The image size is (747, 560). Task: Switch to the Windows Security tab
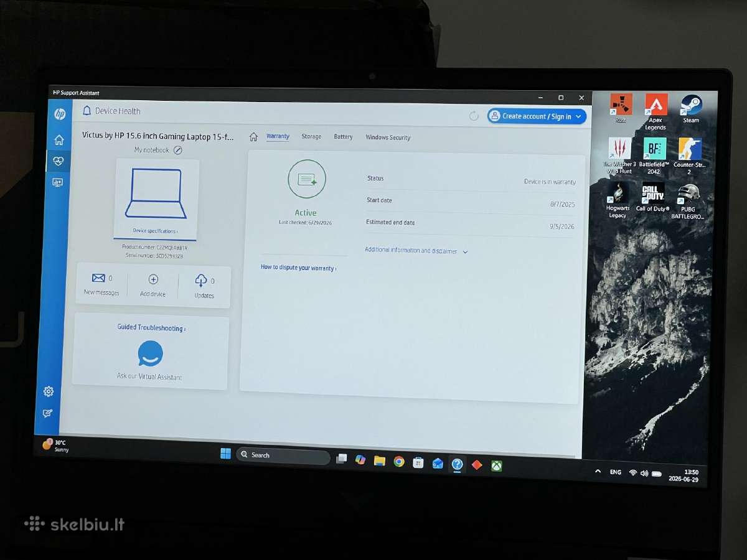[x=388, y=138]
